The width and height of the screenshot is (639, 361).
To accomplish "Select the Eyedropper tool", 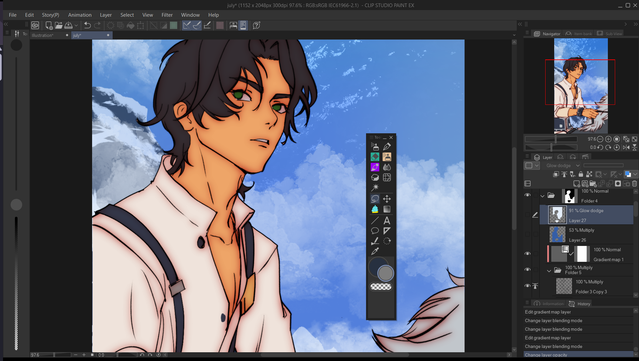I will [x=375, y=251].
